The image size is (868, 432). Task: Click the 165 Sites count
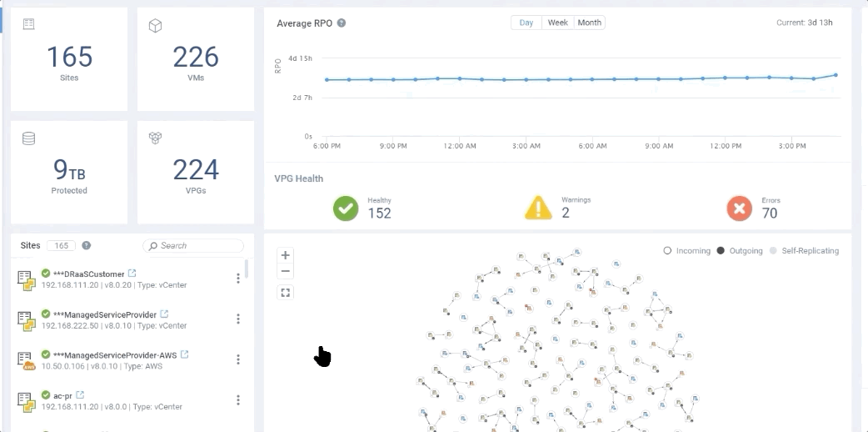pos(69,57)
